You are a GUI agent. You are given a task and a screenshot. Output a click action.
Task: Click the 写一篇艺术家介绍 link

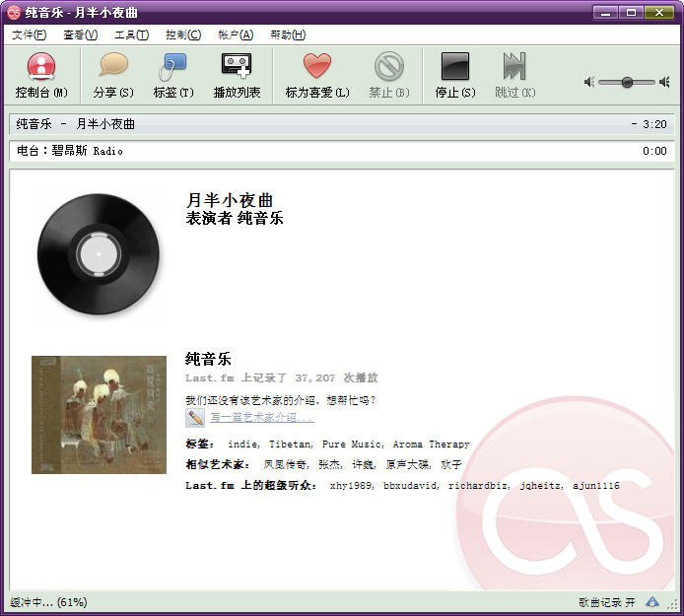(x=262, y=417)
